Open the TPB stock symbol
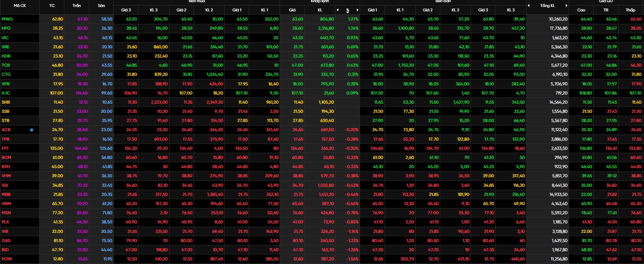The height and width of the screenshot is (264, 644). tap(5, 139)
